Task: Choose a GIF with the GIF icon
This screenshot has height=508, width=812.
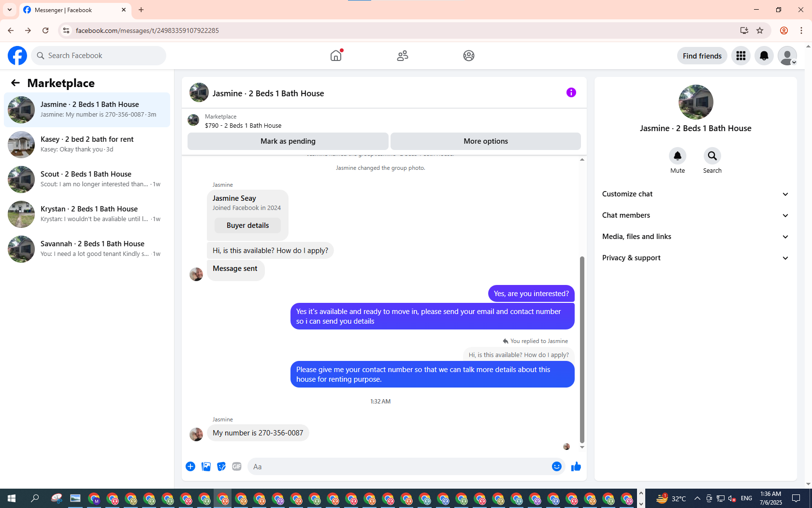Action: click(x=237, y=466)
